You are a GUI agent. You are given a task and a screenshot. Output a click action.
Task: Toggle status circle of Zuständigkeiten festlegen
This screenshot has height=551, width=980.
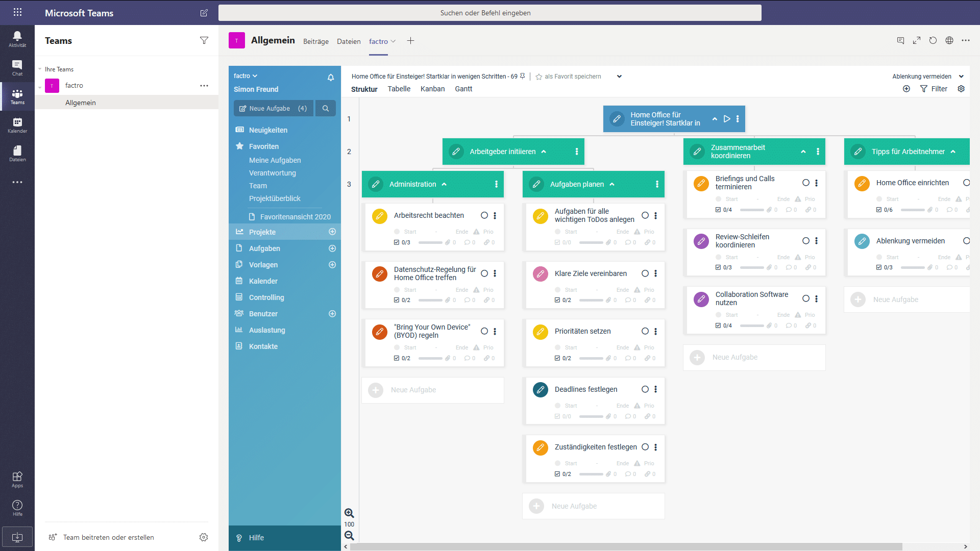(645, 447)
